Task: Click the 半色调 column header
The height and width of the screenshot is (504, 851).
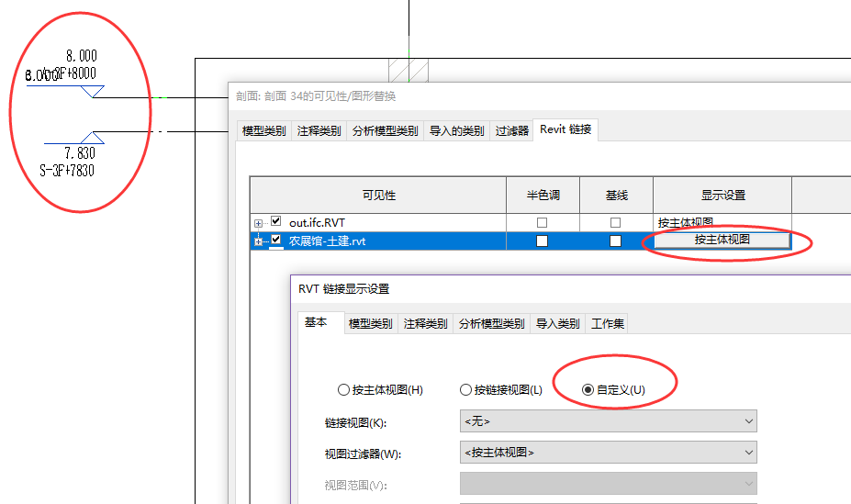Action: click(x=543, y=196)
